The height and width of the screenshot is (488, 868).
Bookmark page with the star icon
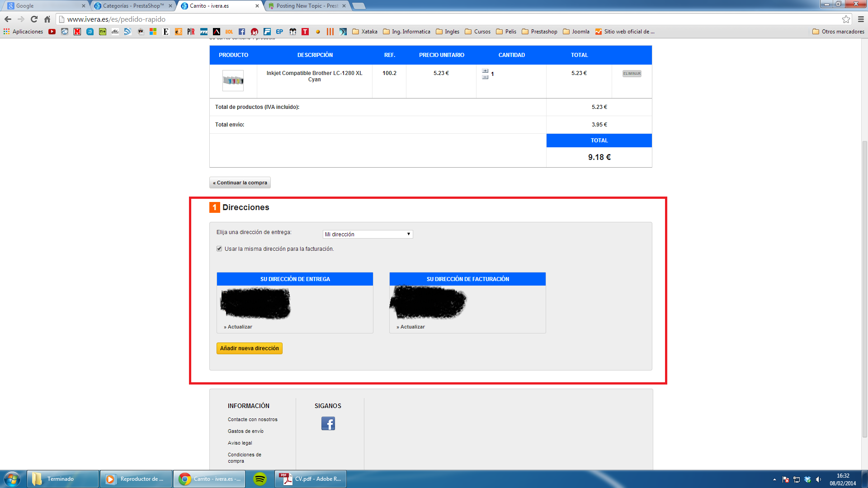[846, 19]
